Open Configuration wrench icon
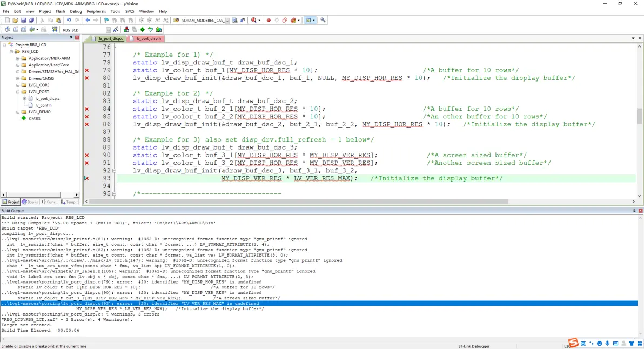 click(x=323, y=21)
